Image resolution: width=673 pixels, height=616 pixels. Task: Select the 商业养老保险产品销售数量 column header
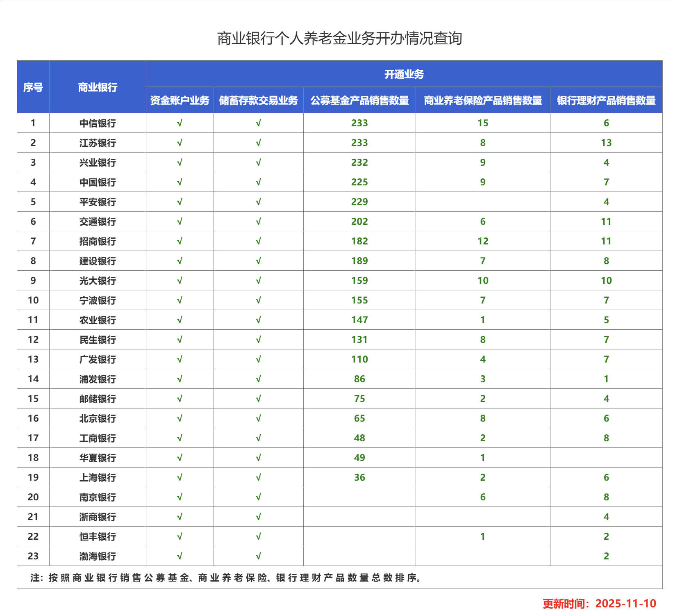point(483,100)
